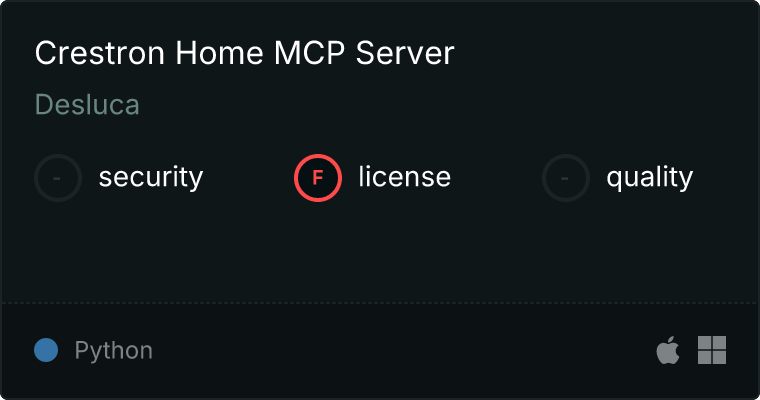Click the word Server in the title
Image resolution: width=760 pixels, height=400 pixels.
405,53
